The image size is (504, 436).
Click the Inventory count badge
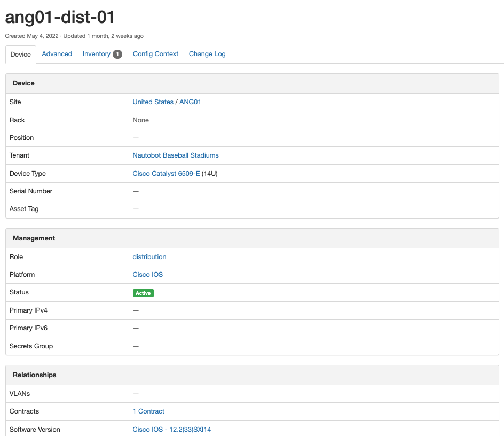[117, 54]
